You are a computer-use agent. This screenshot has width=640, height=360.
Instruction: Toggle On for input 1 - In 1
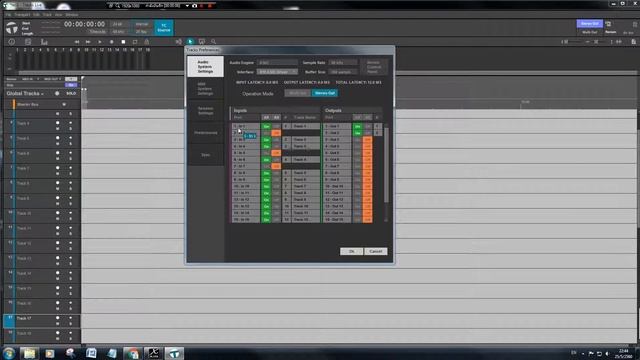coord(266,127)
